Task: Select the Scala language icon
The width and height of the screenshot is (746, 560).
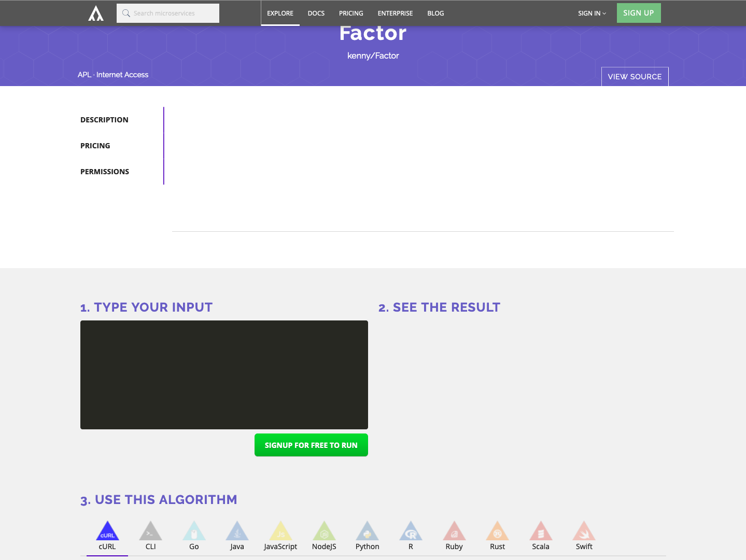Action: click(541, 531)
